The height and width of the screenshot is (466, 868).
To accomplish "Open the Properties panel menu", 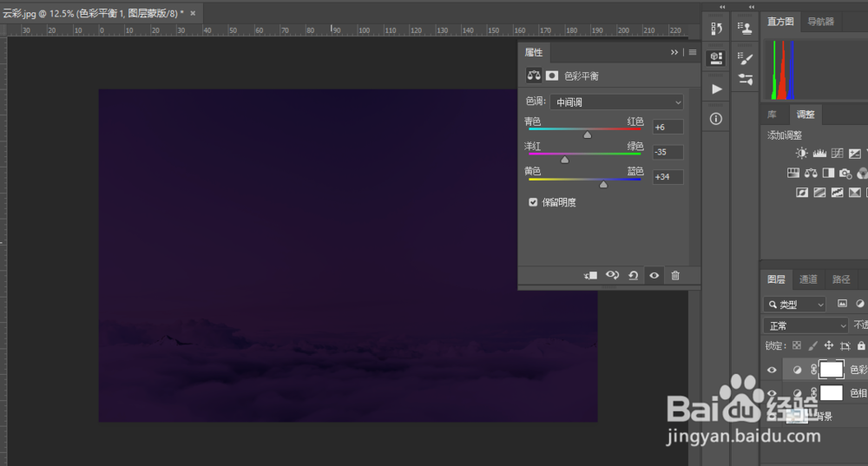I will pyautogui.click(x=693, y=52).
